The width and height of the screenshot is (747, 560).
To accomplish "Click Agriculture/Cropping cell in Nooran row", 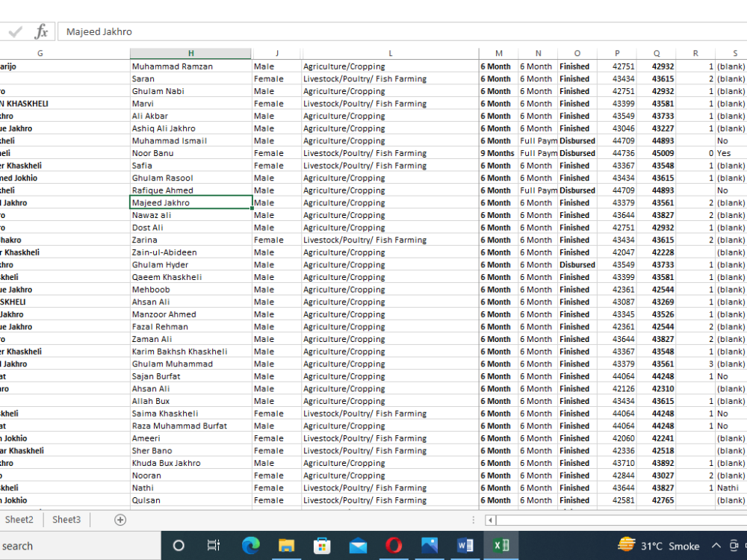I will [x=390, y=475].
